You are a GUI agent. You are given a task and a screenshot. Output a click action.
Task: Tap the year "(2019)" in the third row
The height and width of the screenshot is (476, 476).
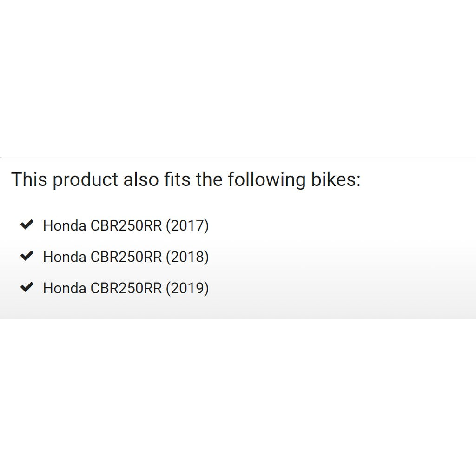[187, 289]
